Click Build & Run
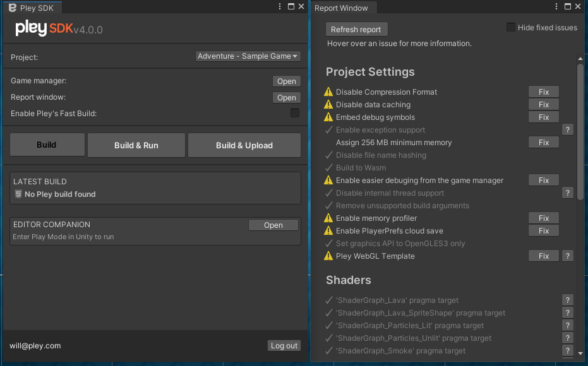 136,145
